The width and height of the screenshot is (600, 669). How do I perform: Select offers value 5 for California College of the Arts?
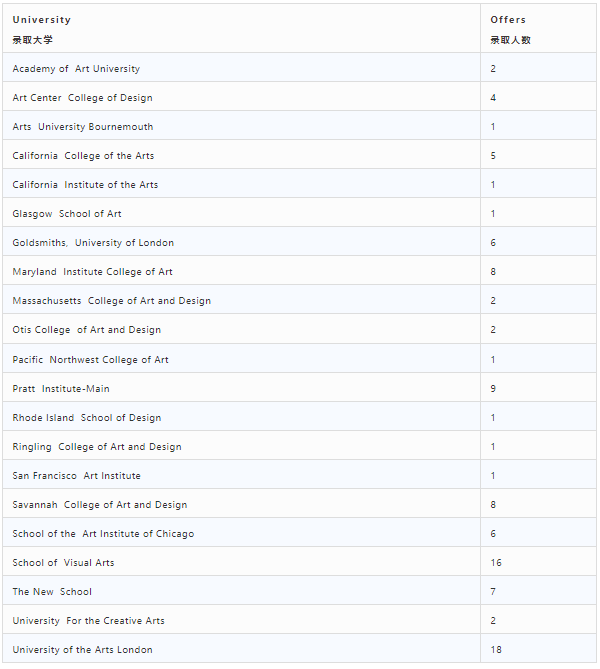493,156
